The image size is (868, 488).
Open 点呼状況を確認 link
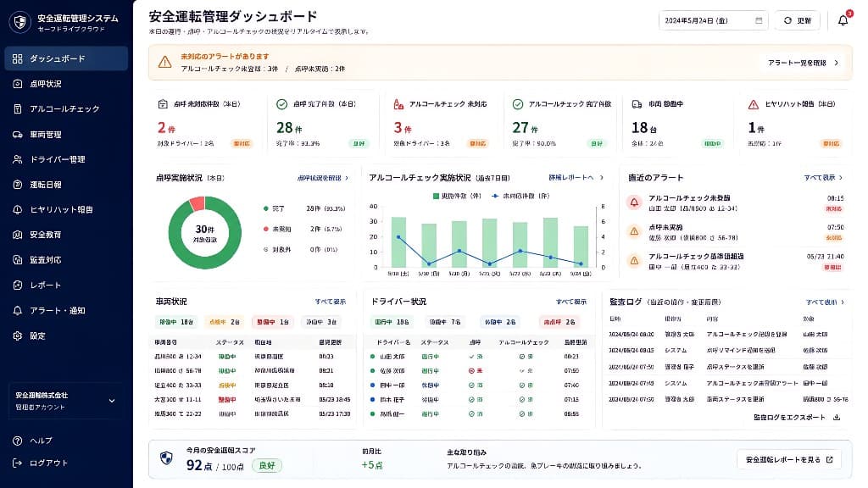[x=323, y=178]
